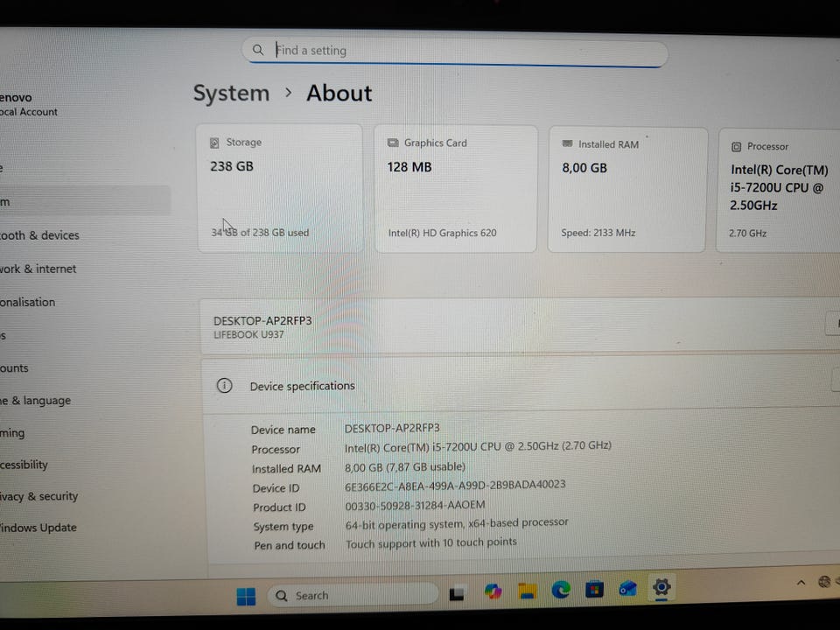Open Task View from taskbar
Viewport: 840px width, 630px height.
pyautogui.click(x=457, y=593)
